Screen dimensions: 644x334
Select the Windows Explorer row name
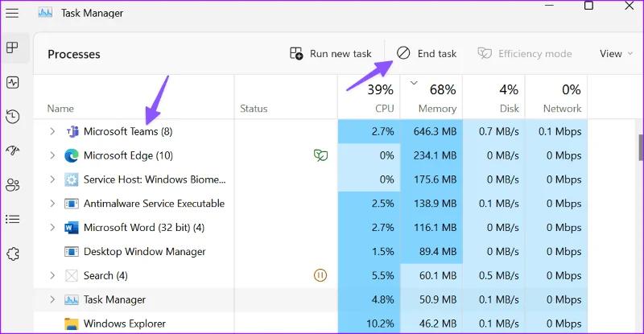(125, 324)
